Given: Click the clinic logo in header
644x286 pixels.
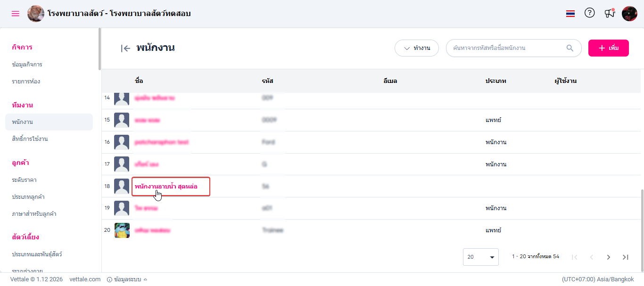Looking at the screenshot, I should click(36, 14).
